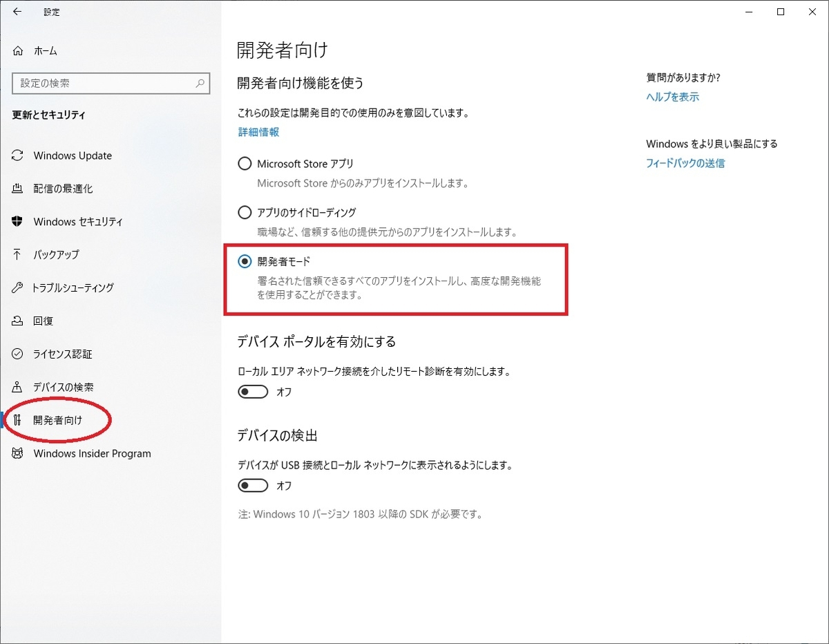Turn on the デバイスの検出 switch
Viewport: 829px width, 644px height.
[x=254, y=486]
